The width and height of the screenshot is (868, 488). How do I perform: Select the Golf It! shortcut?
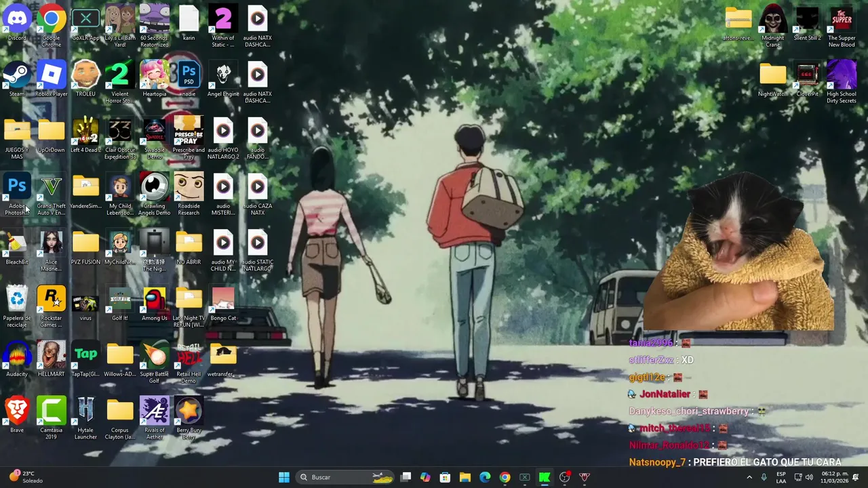(120, 303)
